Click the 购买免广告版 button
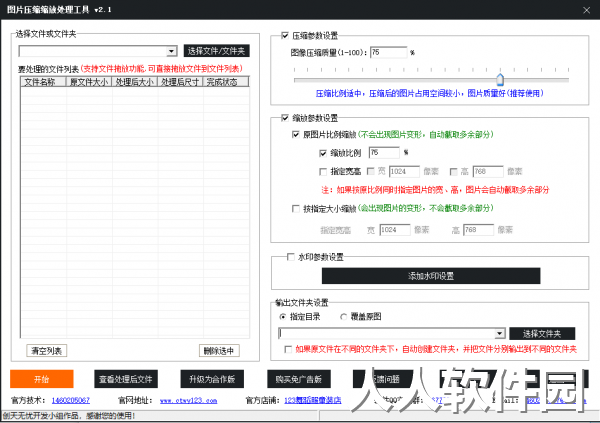The width and height of the screenshot is (600, 423). coord(299,379)
